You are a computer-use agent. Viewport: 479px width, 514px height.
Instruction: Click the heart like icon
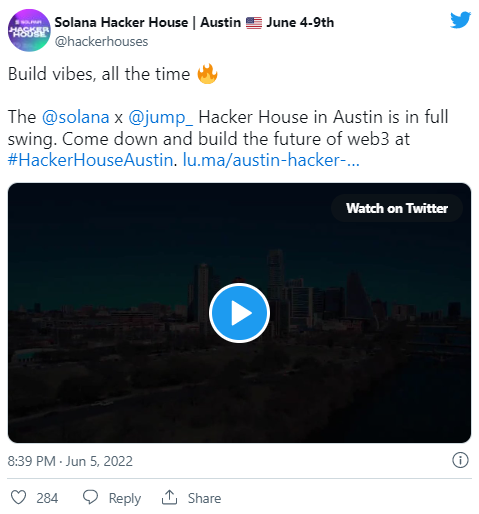[18, 497]
